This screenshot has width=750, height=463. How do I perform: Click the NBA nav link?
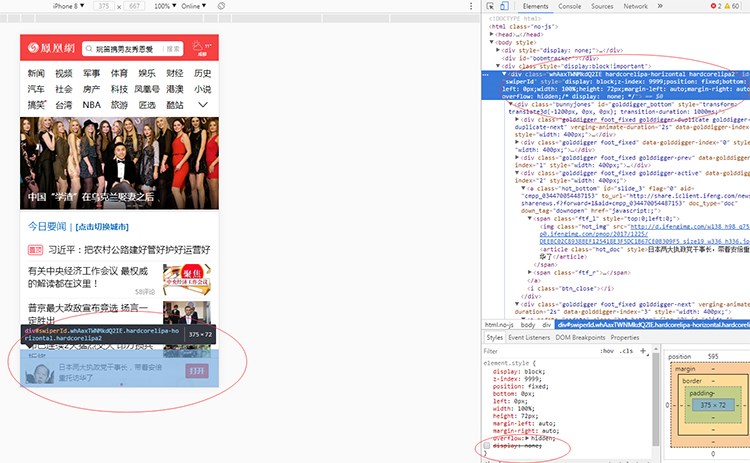tap(91, 105)
